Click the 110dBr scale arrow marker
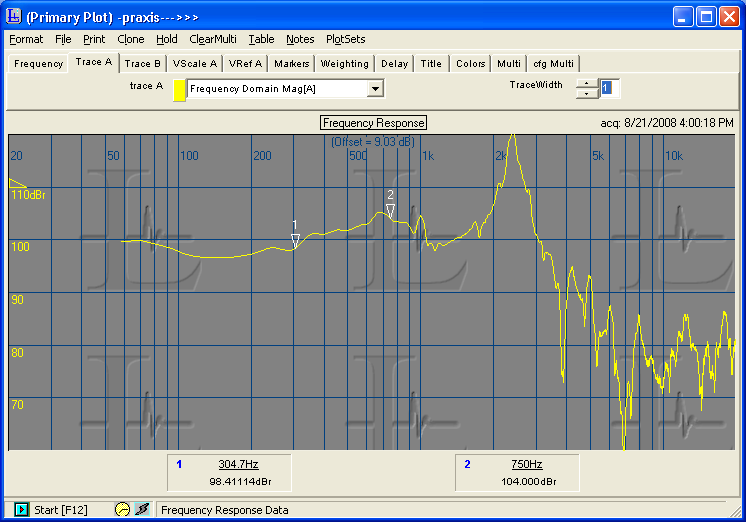Image resolution: width=746 pixels, height=522 pixels. [18, 183]
